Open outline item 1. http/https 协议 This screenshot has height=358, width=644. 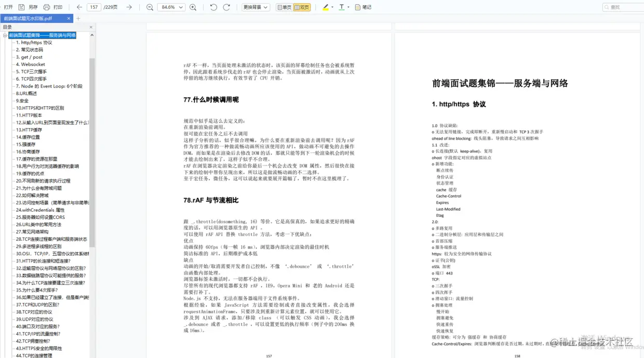pos(34,43)
